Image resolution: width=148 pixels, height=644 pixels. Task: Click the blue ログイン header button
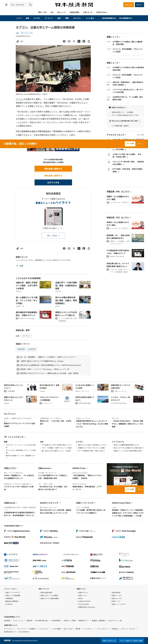(x=139, y=5)
